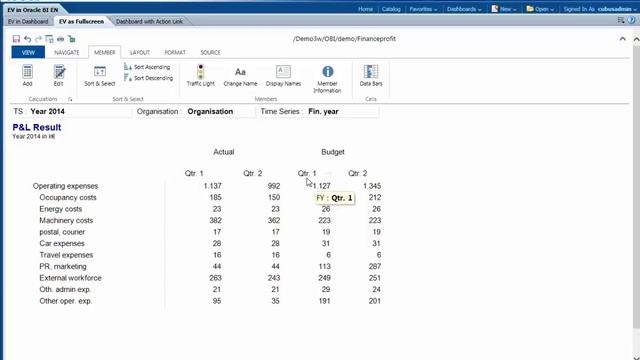Switch to EV in Dashboard page tab
640x360 pixels.
pyautogui.click(x=28, y=22)
